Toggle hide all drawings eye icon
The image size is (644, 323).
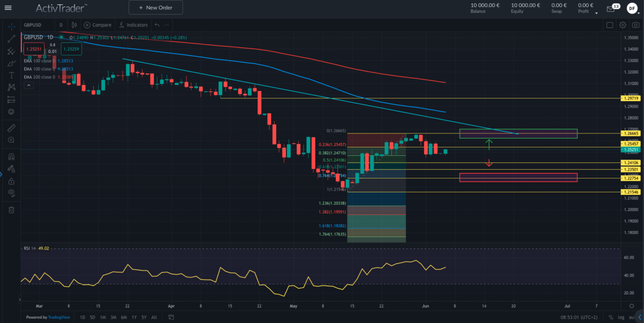point(11,193)
